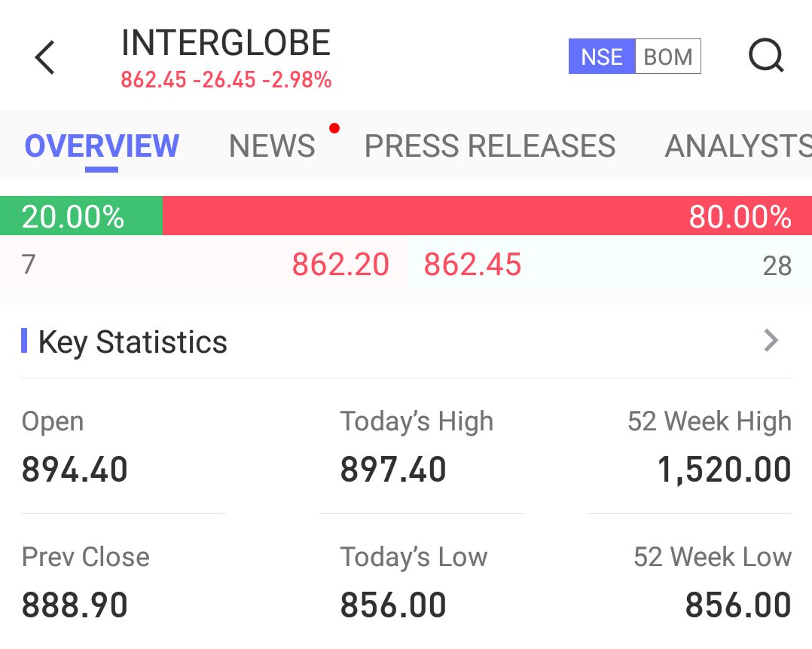Open the NEWS tab
This screenshot has width=812, height=649.
[x=272, y=145]
